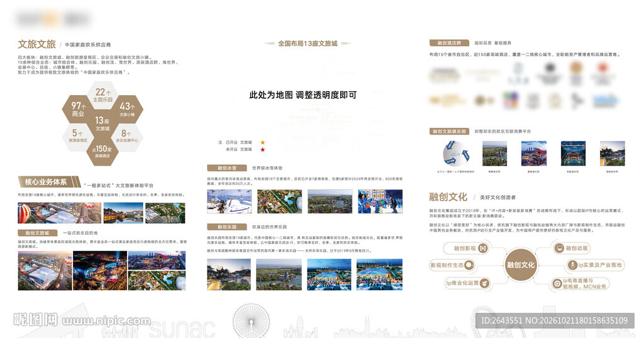Click the orange 已开业 star marker
This screenshot has width=644, height=338.
click(x=263, y=142)
